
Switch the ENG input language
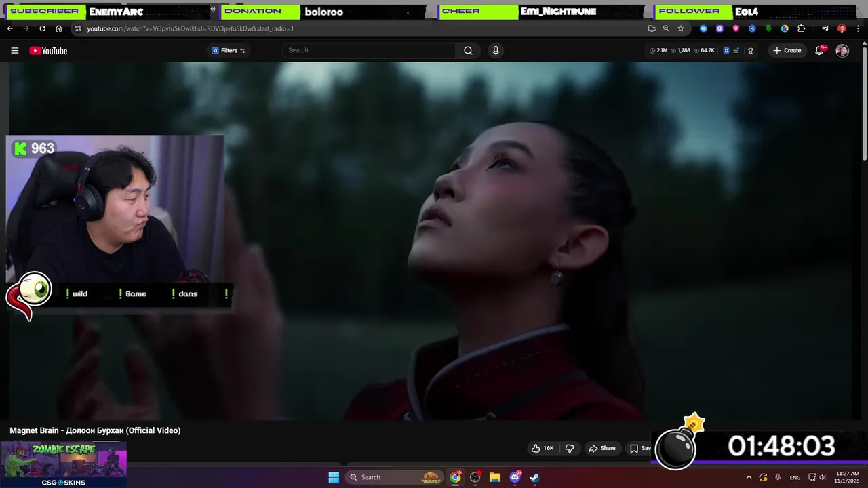[795, 477]
